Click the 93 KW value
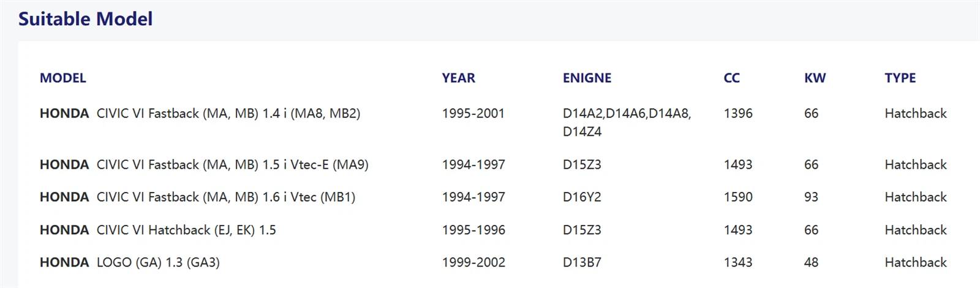The height and width of the screenshot is (288, 980). pos(811,197)
